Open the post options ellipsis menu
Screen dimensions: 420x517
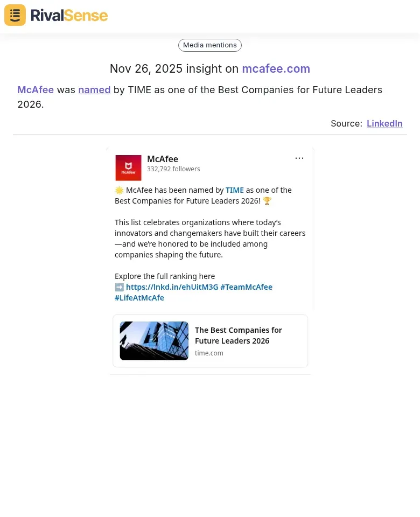[299, 158]
